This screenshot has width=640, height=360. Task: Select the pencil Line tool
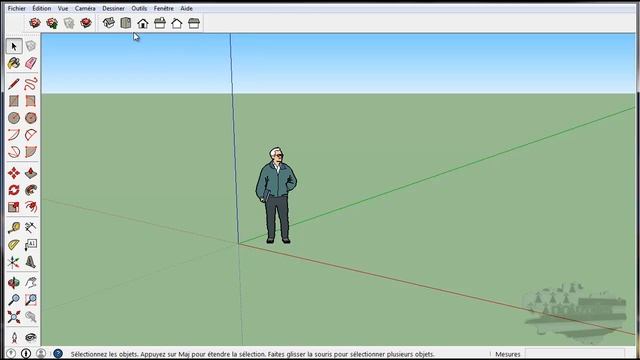(14, 84)
